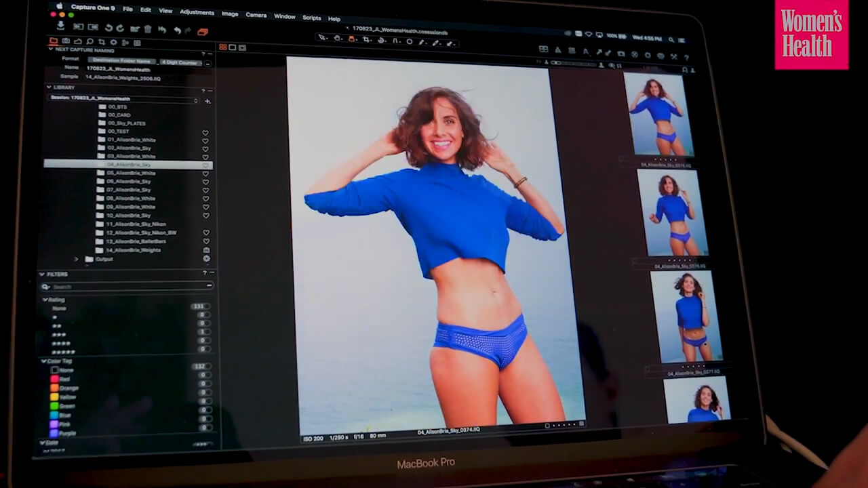This screenshot has height=488, width=868.
Task: Collapse the Filters panel section
Action: click(x=42, y=274)
